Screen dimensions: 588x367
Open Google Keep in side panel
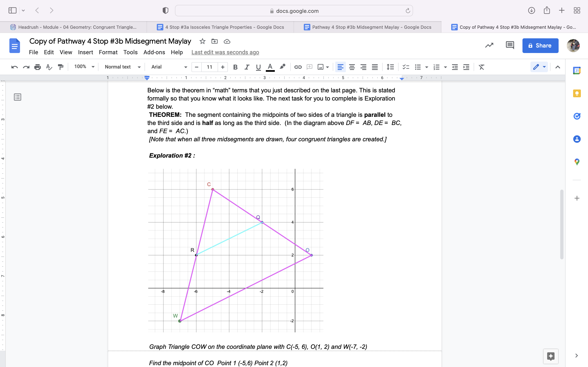(577, 93)
